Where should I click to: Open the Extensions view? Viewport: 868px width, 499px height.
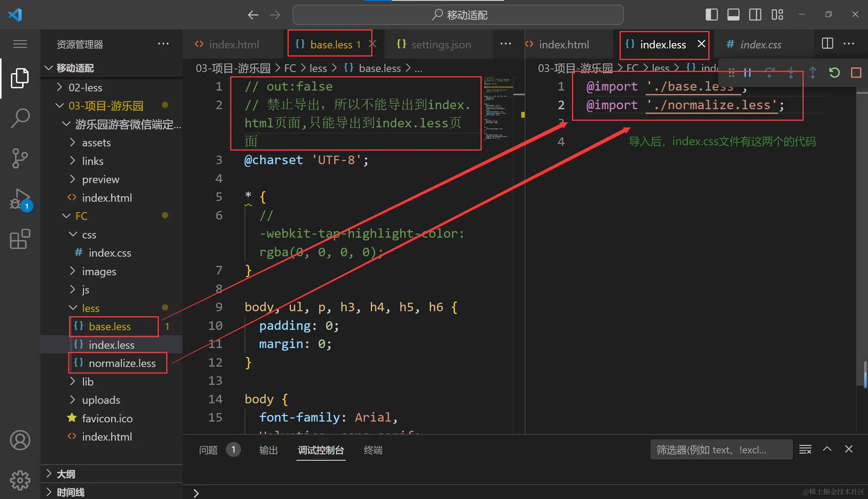20,239
